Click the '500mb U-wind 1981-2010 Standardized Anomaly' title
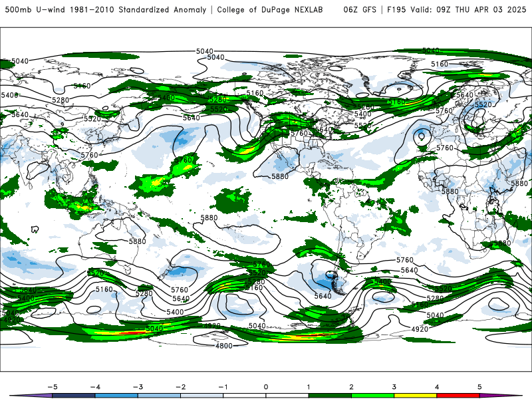Screen dimensions: 532x399 (105, 9)
